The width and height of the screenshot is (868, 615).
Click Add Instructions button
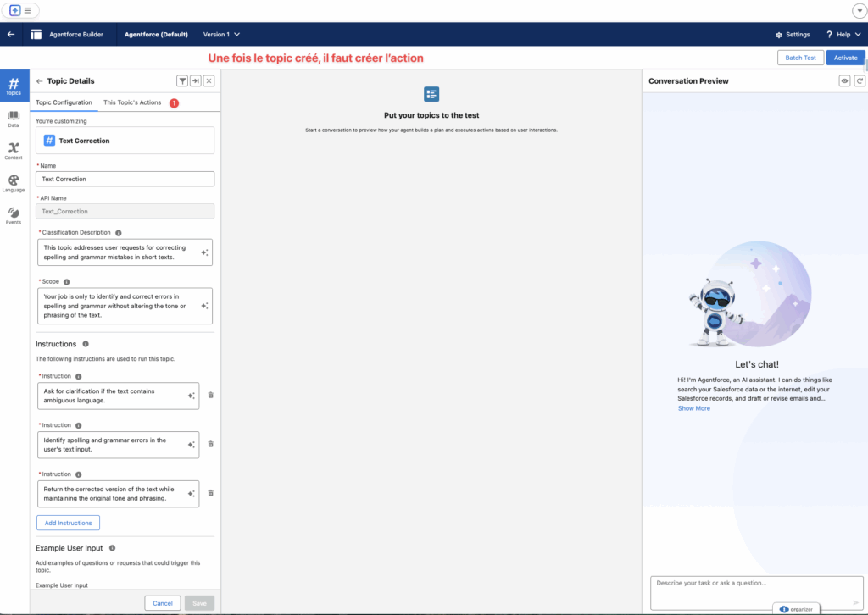point(68,524)
